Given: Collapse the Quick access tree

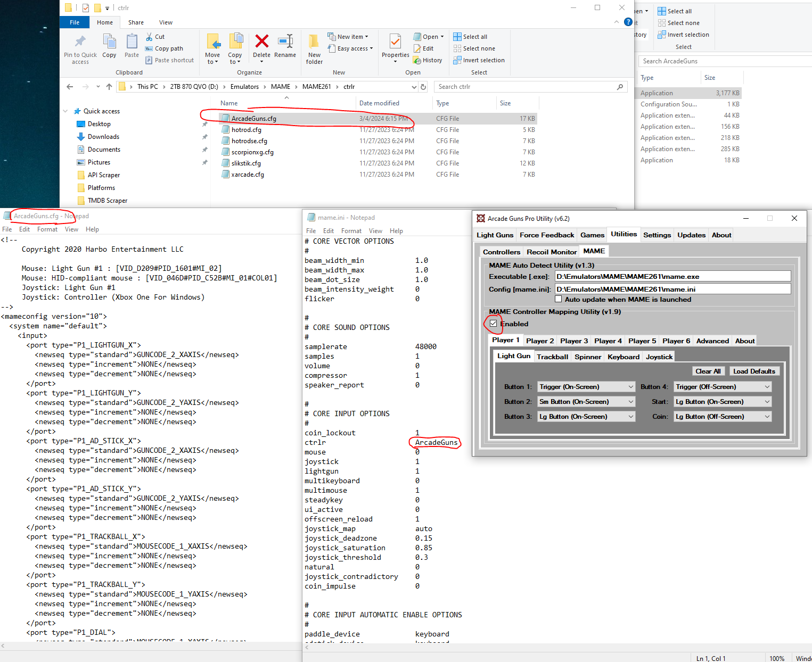Looking at the screenshot, I should 65,111.
